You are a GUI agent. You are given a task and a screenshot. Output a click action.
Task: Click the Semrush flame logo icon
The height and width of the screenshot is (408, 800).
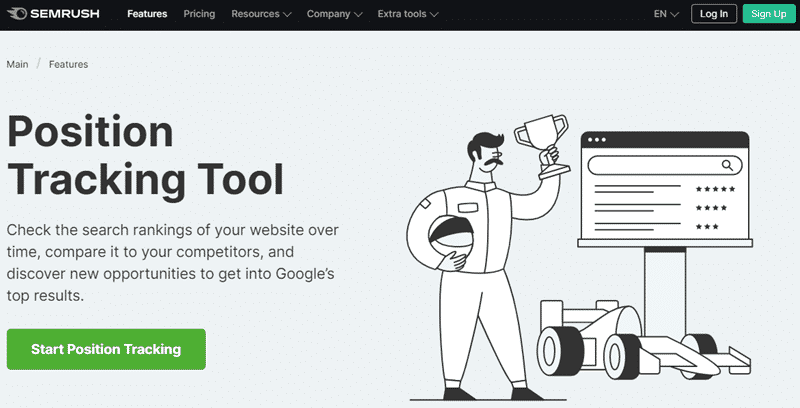point(20,15)
